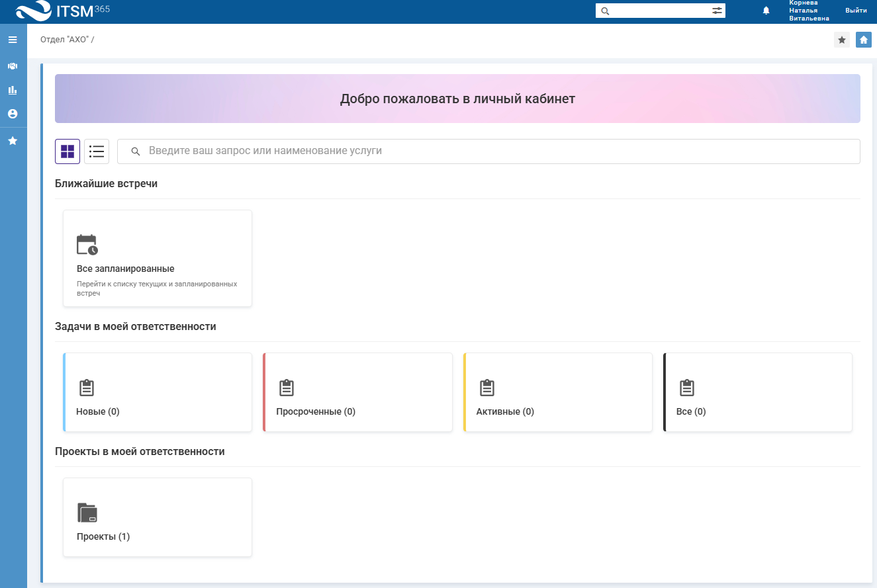Image resolution: width=877 pixels, height=588 pixels.
Task: Open Новые (0) tasks card
Action: point(158,392)
